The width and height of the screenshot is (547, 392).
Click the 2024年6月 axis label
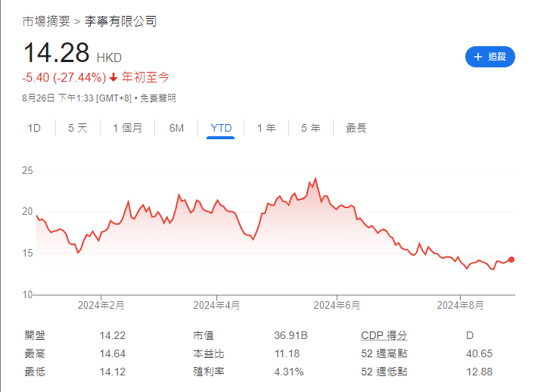[x=337, y=305]
